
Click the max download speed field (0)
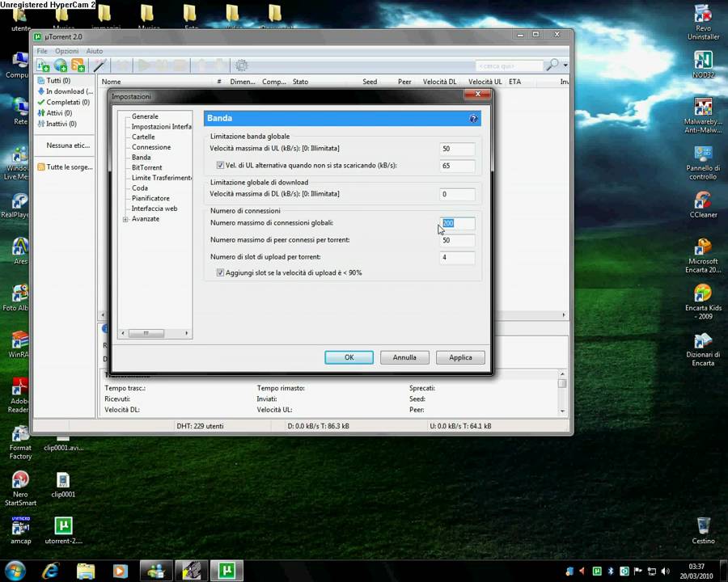[x=457, y=195]
